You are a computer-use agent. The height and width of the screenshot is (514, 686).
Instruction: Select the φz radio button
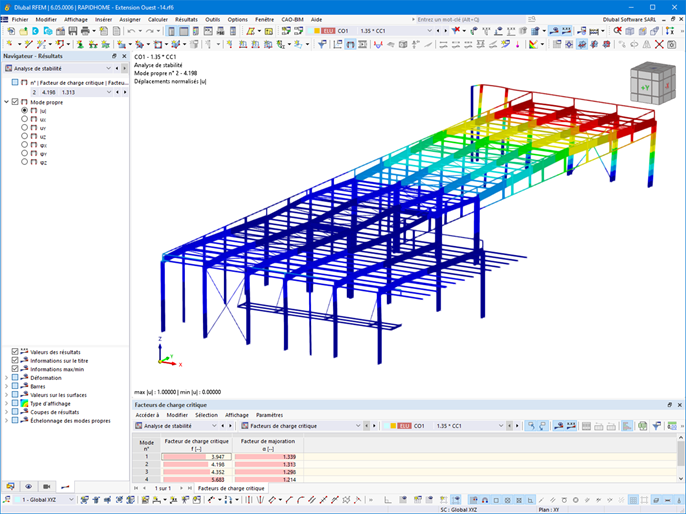tap(24, 162)
